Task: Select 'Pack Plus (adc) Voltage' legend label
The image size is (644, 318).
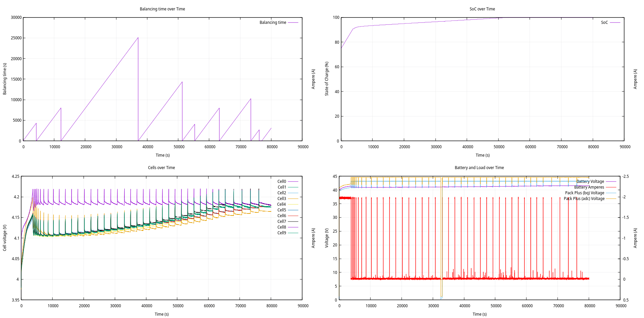Action: point(584,199)
